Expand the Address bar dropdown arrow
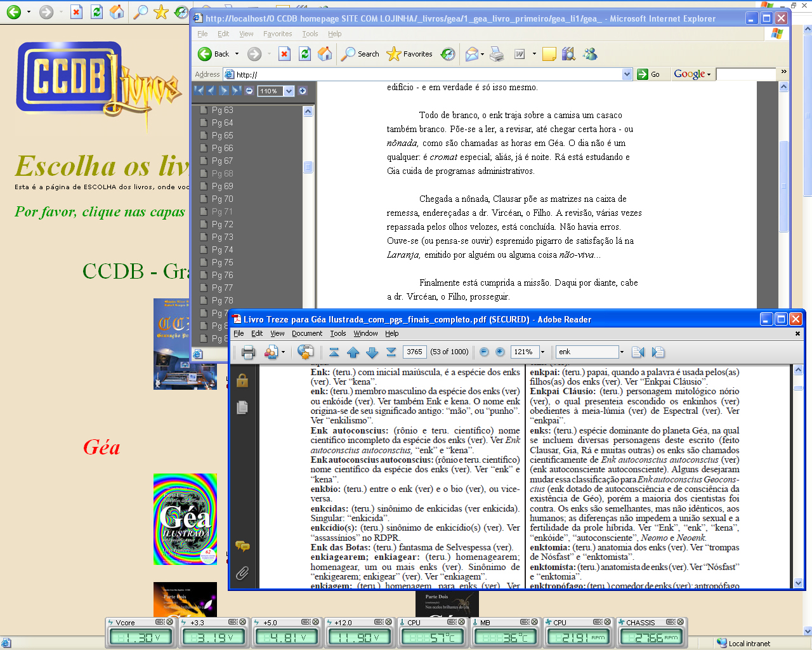Image resolution: width=812 pixels, height=650 pixels. pos(627,74)
